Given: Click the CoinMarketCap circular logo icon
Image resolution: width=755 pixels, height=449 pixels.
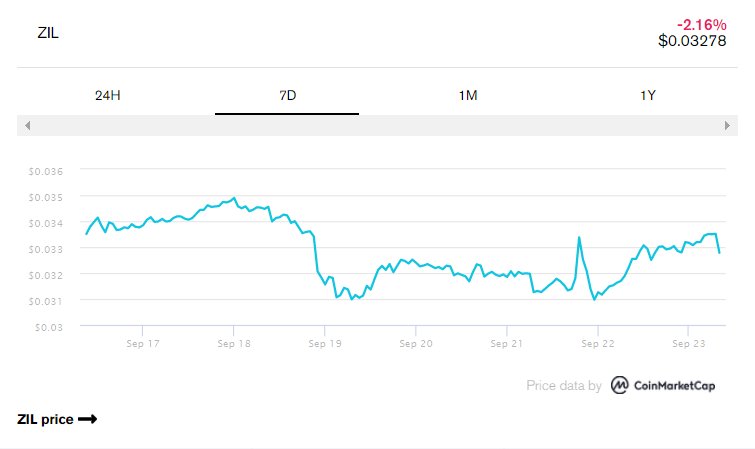Looking at the screenshot, I should coord(620,385).
